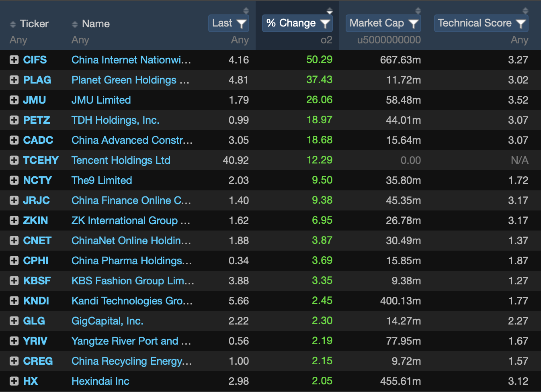
Task: Expand the ZKIN row plus icon
Action: tap(14, 220)
